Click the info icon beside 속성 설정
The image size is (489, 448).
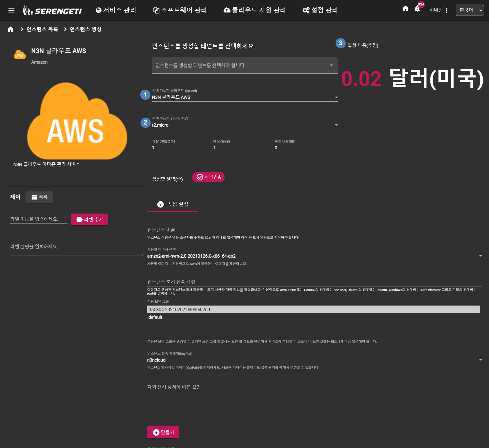160,204
